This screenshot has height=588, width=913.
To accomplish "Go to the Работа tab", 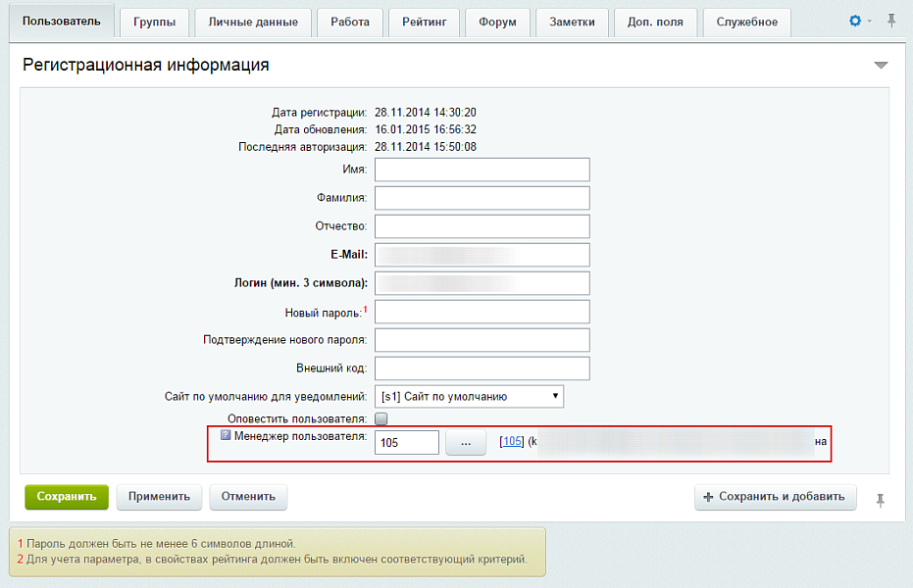I will click(350, 23).
